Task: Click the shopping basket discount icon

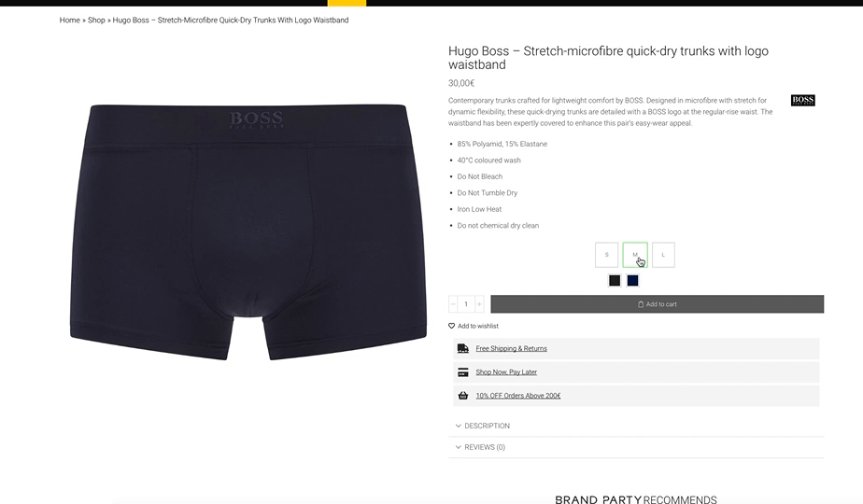Action: pos(463,396)
